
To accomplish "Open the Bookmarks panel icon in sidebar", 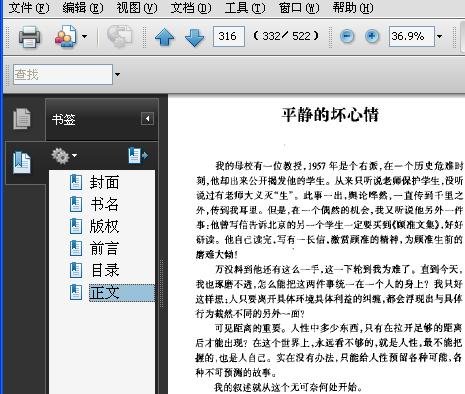I will (22, 163).
